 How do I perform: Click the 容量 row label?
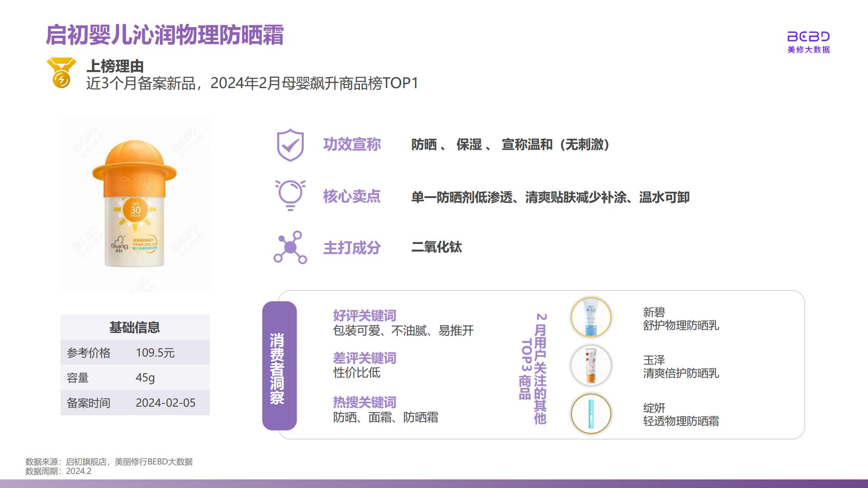(x=78, y=378)
